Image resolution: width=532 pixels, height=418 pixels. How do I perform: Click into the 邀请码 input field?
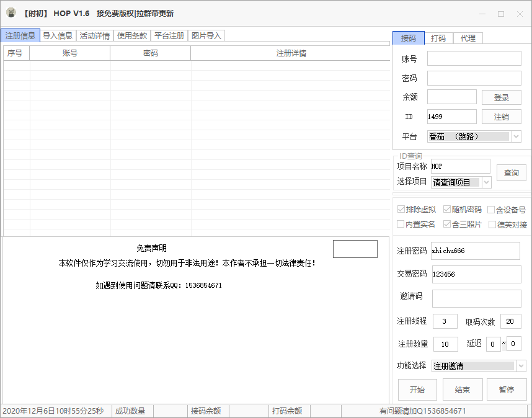(x=476, y=298)
